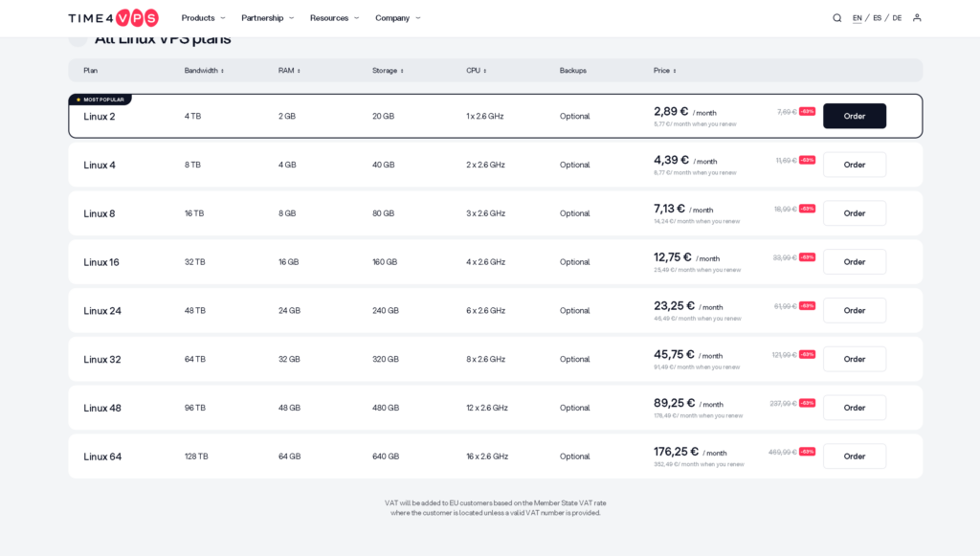Click the 23,25 € price of Linux 24
The height and width of the screenshot is (556, 980).
675,306
